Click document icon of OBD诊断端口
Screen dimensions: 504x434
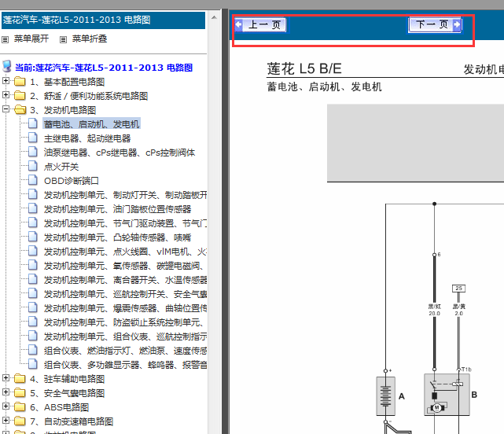click(33, 180)
